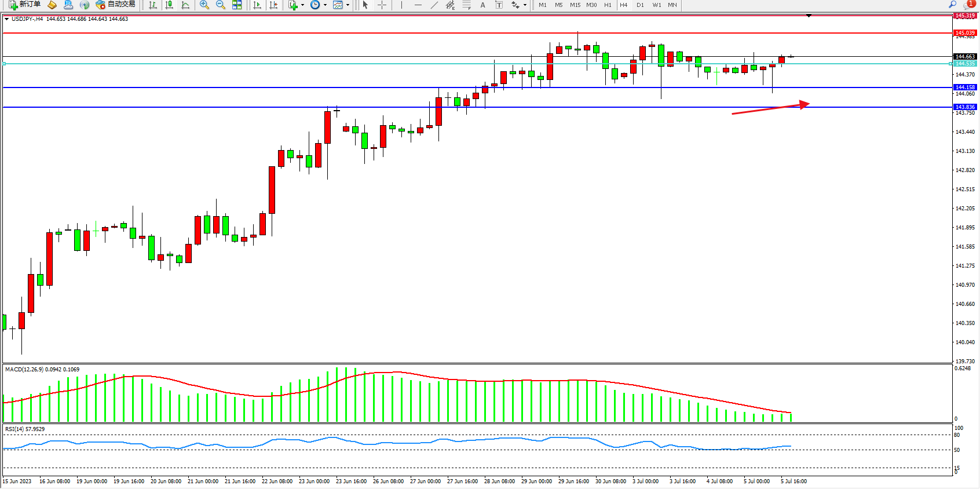Open the periods clock dropdown arrow

click(325, 5)
